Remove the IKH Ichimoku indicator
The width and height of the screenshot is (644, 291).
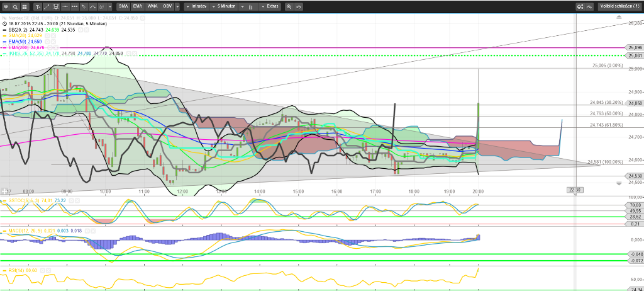coord(135,54)
